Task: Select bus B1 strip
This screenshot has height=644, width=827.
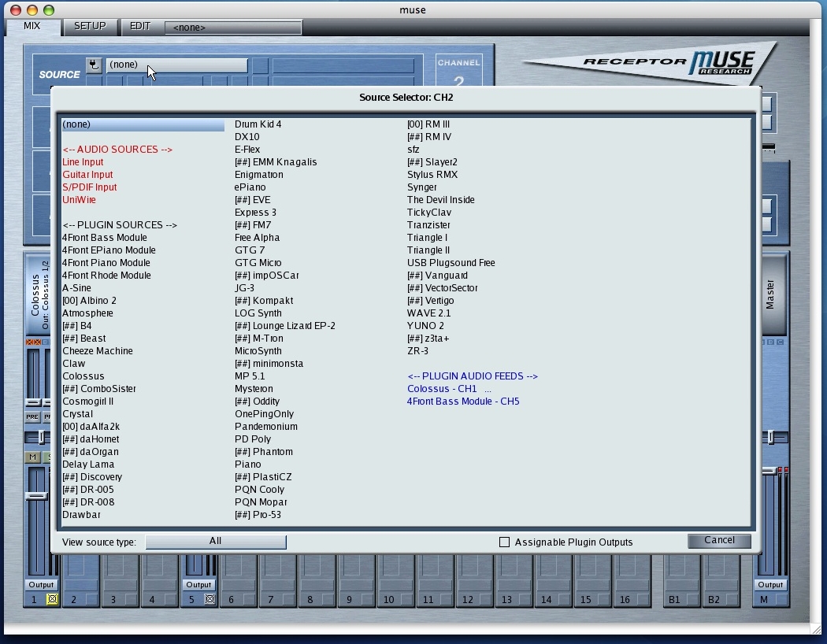Action: pos(674,599)
